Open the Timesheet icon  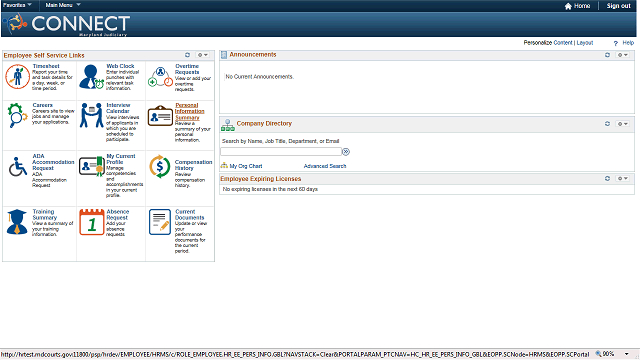pyautogui.click(x=18, y=77)
